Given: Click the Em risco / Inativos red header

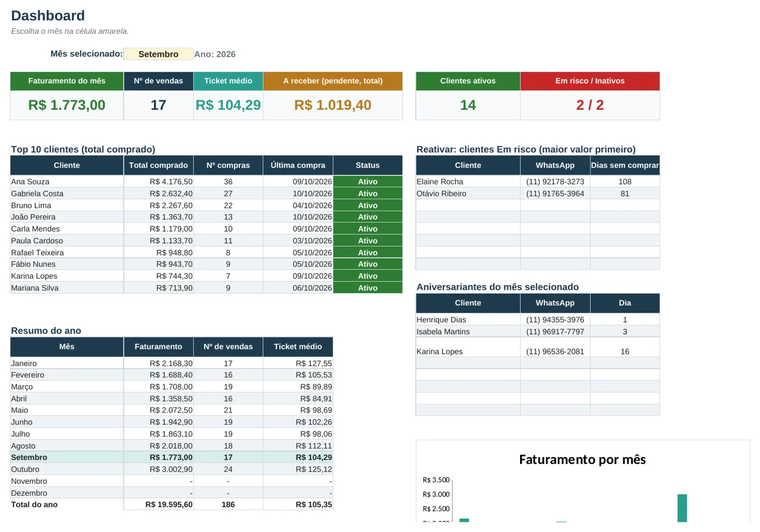Looking at the screenshot, I should tap(590, 81).
